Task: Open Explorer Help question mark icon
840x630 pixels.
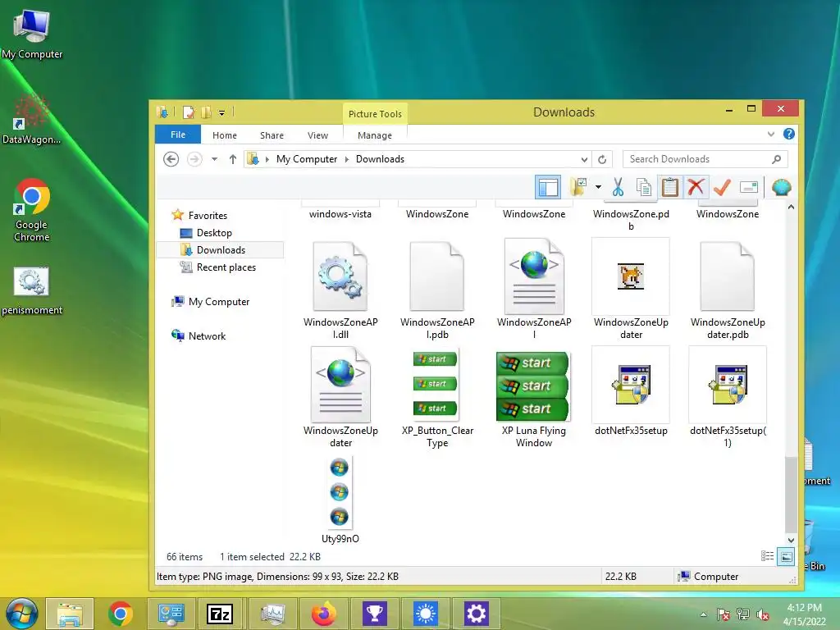Action: pyautogui.click(x=788, y=134)
